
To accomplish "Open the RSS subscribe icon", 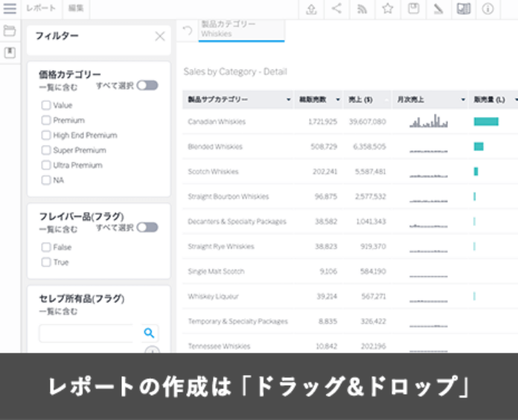I will [x=362, y=9].
